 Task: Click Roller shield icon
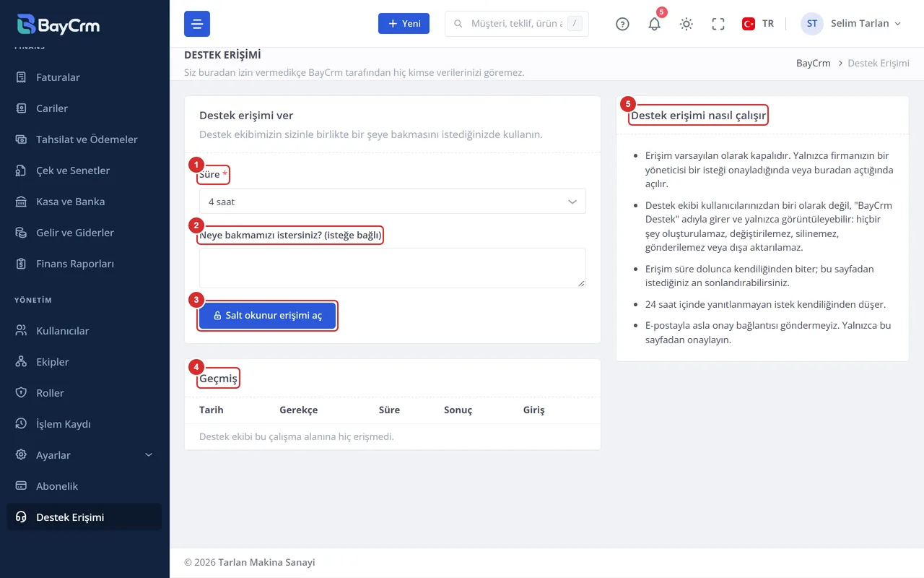[22, 393]
